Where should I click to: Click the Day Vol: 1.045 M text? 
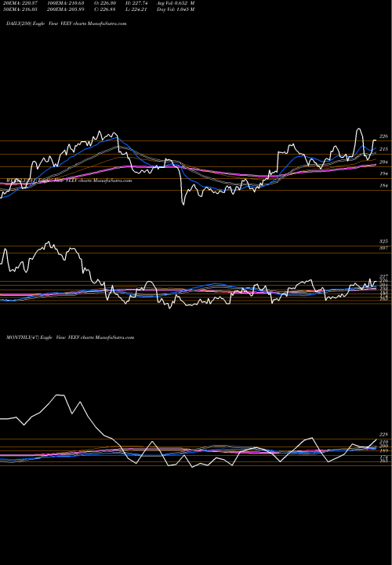point(176,9)
